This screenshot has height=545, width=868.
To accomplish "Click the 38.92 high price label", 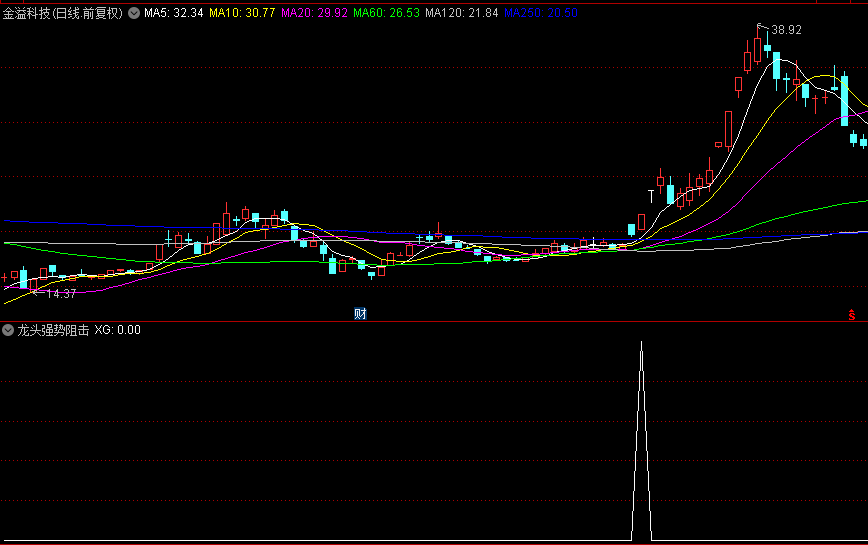I will pyautogui.click(x=786, y=30).
